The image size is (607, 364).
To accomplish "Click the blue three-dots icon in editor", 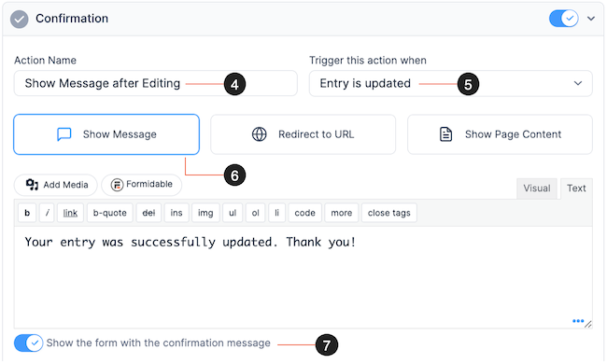I will [x=578, y=321].
